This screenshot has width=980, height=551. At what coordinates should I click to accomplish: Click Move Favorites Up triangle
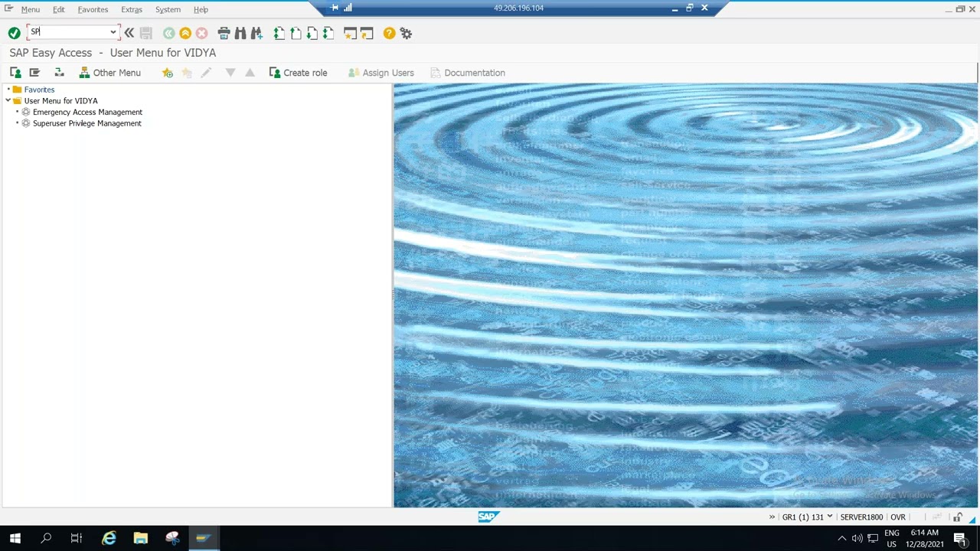(x=250, y=73)
